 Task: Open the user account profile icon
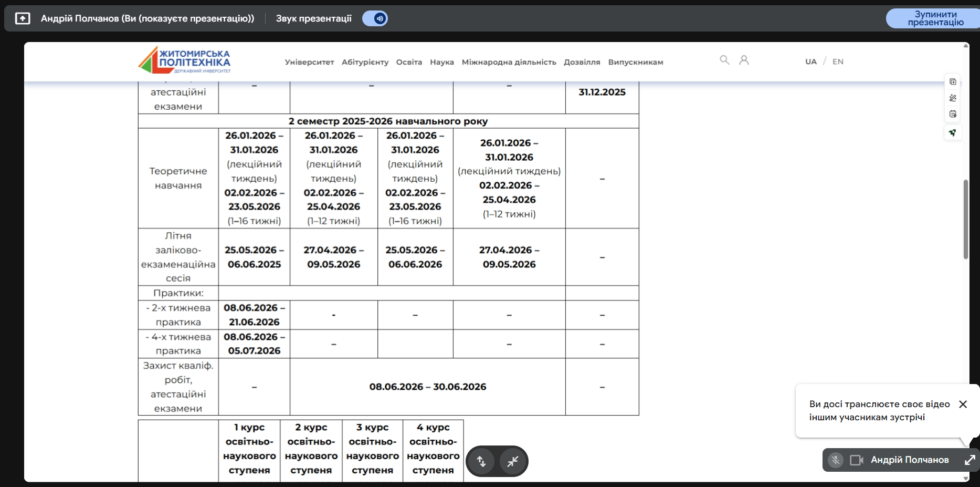[744, 60]
